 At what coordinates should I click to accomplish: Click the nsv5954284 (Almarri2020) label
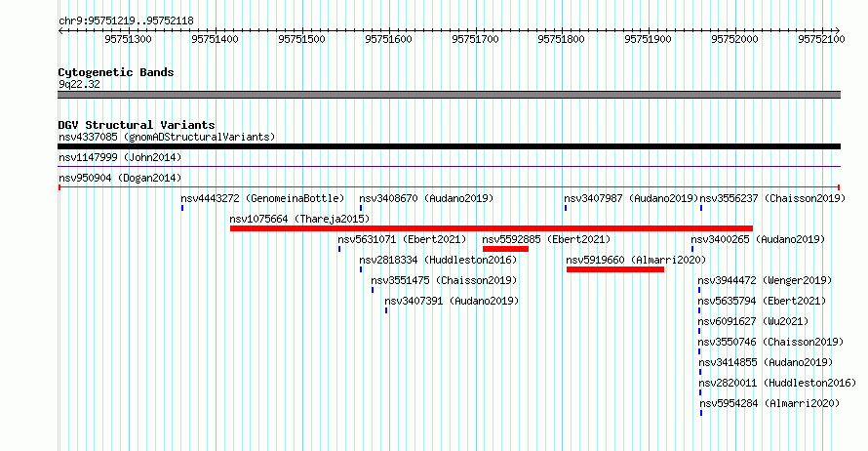pos(769,403)
